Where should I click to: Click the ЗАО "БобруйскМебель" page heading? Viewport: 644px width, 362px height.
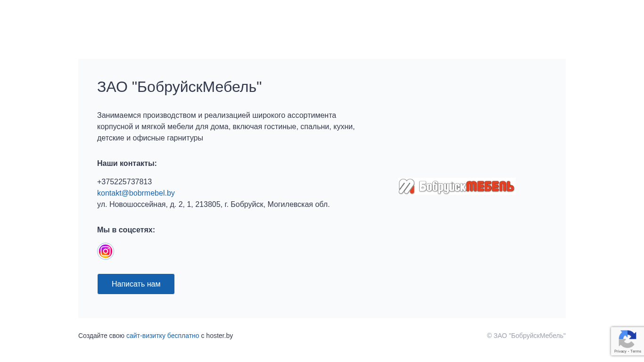pyautogui.click(x=179, y=87)
